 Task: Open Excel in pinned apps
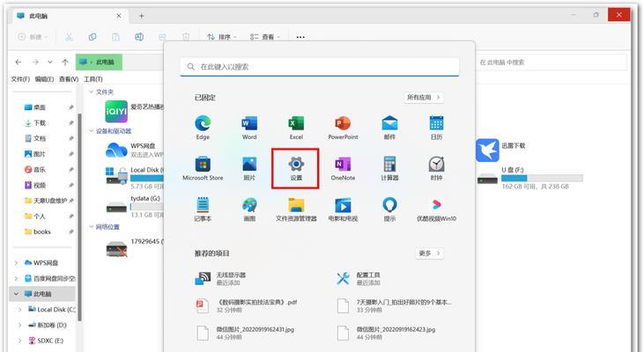coord(296,128)
